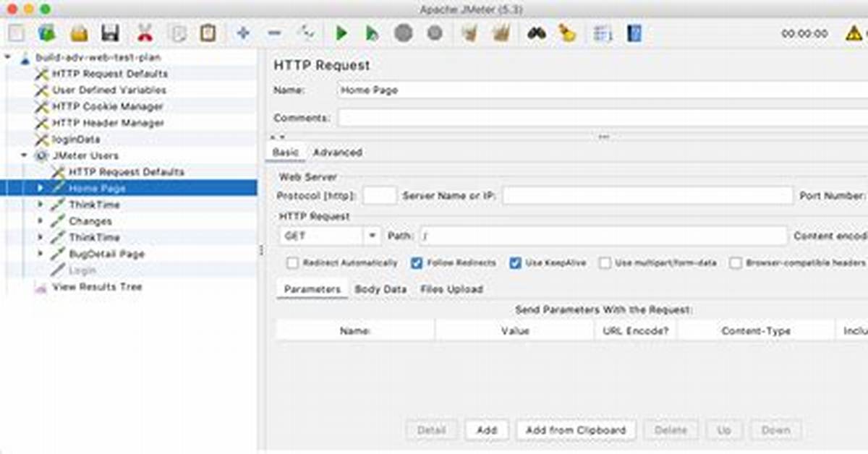868x454 pixels.
Task: Click the Collapse All minus icon
Action: pos(274,33)
